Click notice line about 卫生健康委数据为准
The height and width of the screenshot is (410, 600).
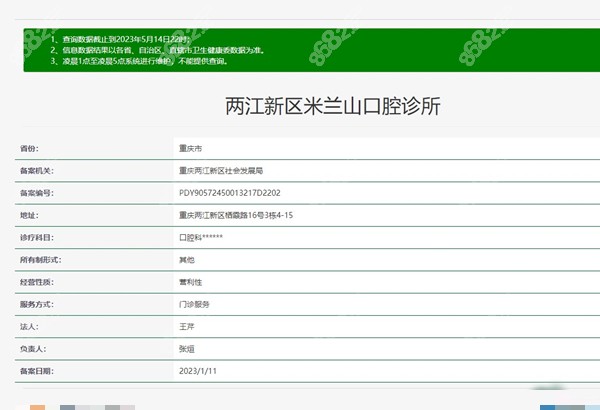[x=157, y=50]
